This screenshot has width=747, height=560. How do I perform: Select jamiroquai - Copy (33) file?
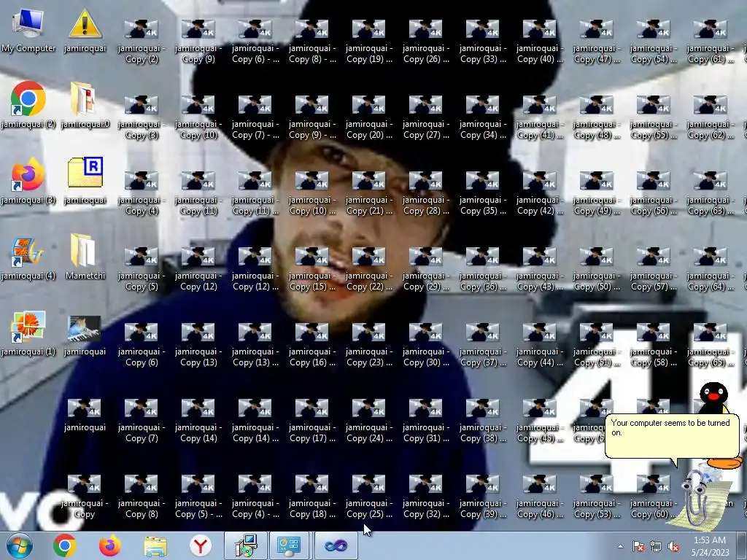click(x=483, y=41)
